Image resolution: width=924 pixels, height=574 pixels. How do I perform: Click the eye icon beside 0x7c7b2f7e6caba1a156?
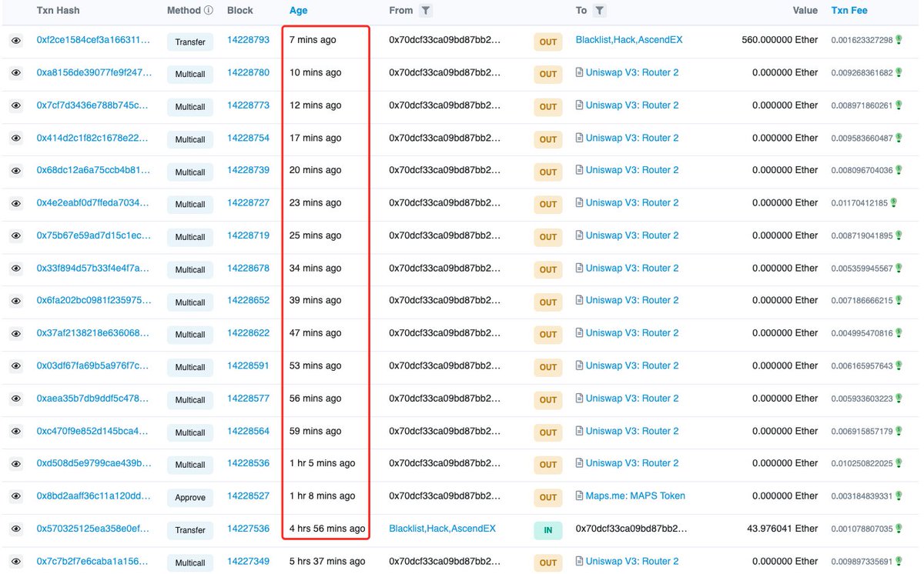click(15, 562)
